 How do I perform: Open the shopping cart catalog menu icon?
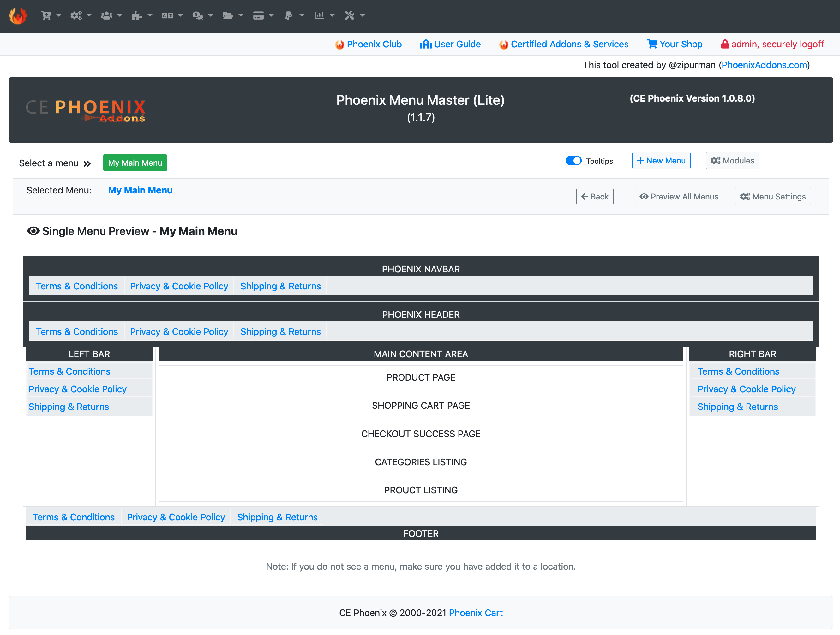click(x=46, y=15)
